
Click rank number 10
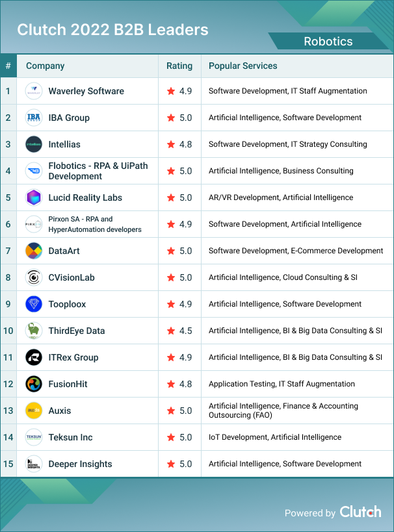tap(8, 331)
